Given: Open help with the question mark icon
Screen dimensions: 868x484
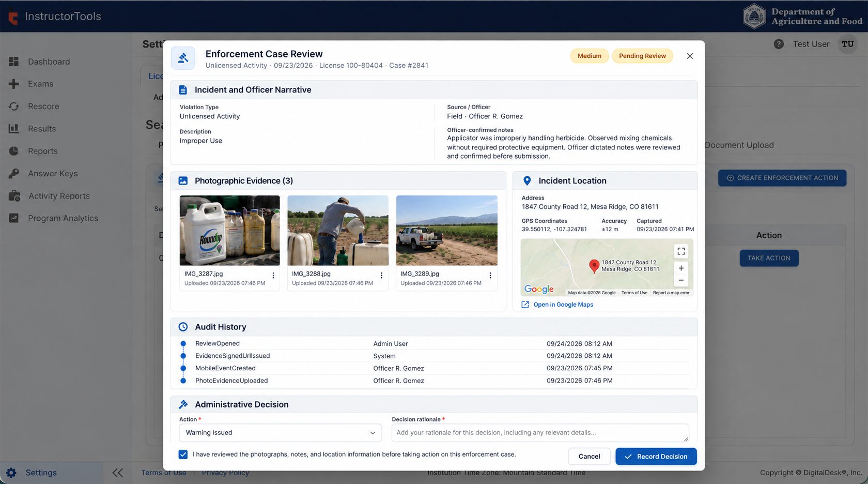Looking at the screenshot, I should 779,44.
